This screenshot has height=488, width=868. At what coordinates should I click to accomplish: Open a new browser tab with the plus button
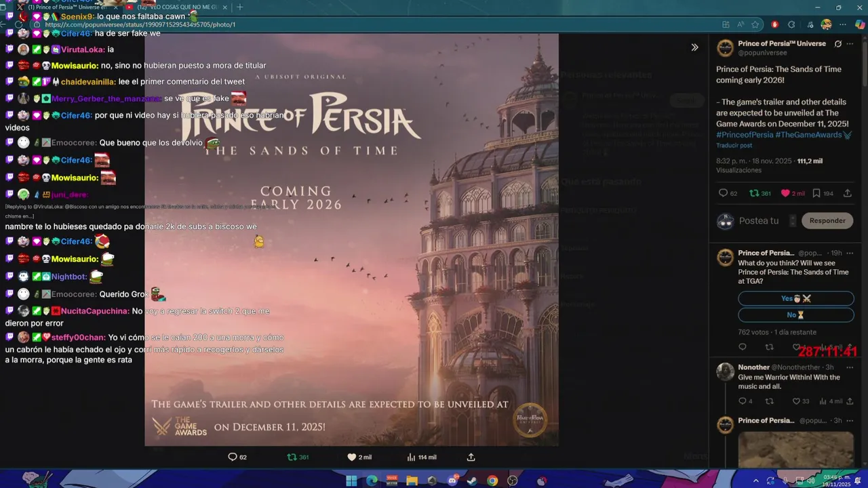pos(240,7)
